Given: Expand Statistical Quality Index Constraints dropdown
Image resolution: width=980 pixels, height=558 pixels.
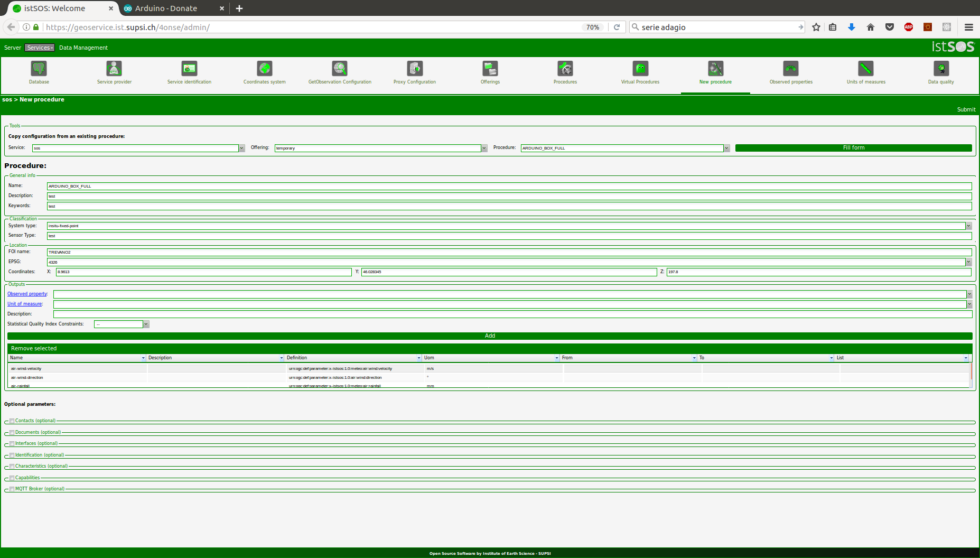Looking at the screenshot, I should (146, 324).
